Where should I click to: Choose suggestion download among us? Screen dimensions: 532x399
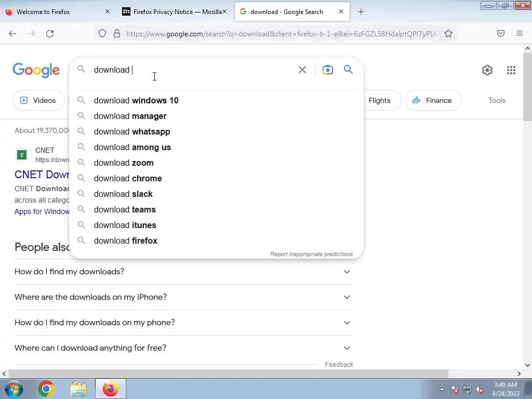[x=216, y=147]
